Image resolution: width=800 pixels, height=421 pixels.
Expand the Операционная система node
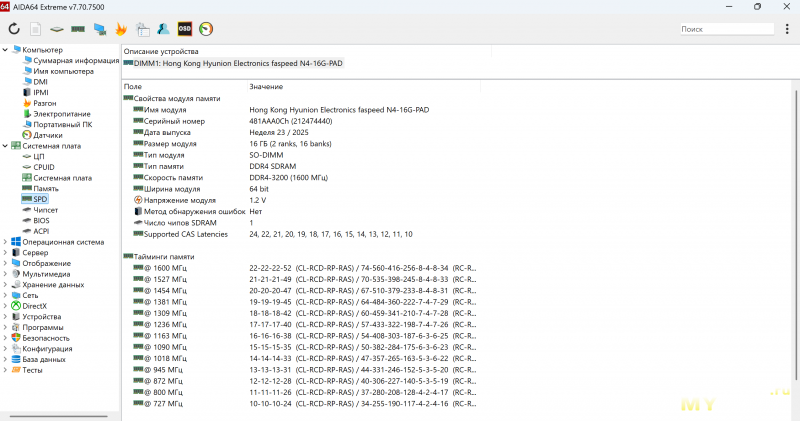pyautogui.click(x=6, y=241)
